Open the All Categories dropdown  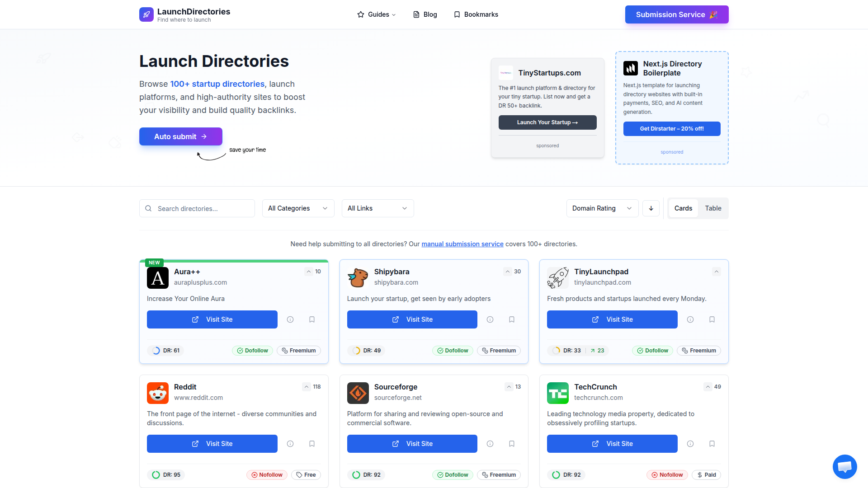[x=298, y=208]
